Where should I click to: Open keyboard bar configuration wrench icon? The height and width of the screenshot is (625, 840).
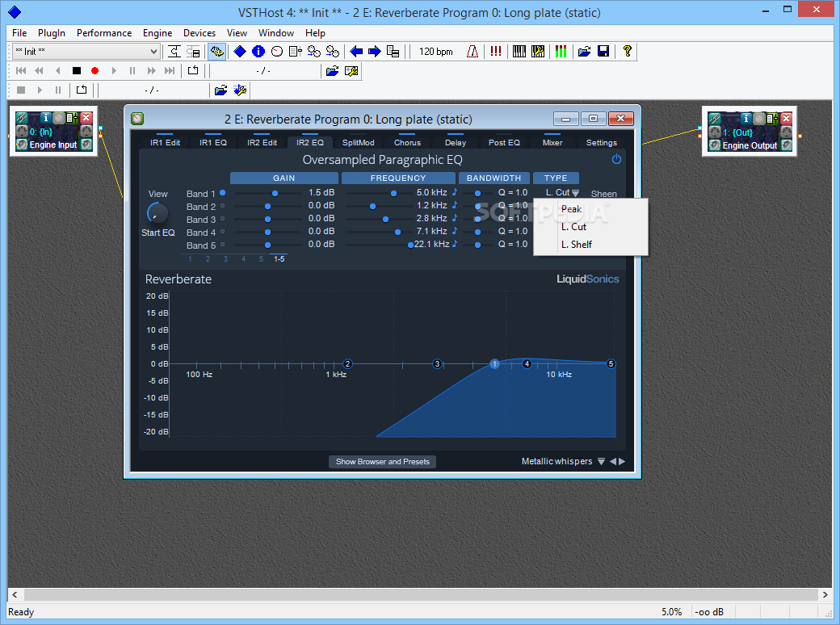pos(537,52)
